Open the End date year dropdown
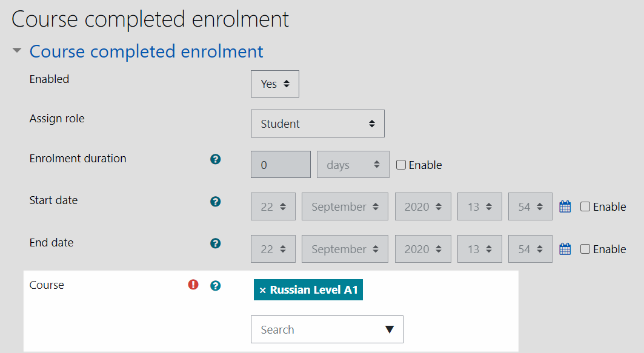This screenshot has width=644, height=353. [x=422, y=248]
